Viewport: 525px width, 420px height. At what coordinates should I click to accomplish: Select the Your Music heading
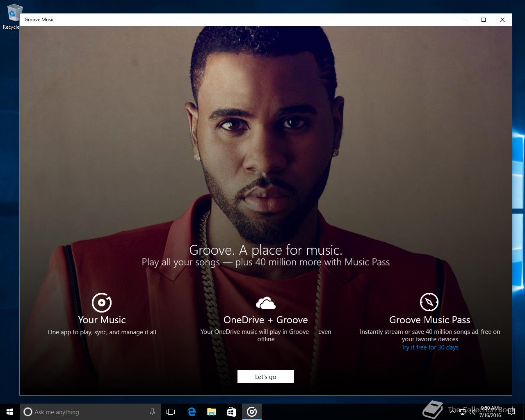(x=102, y=320)
